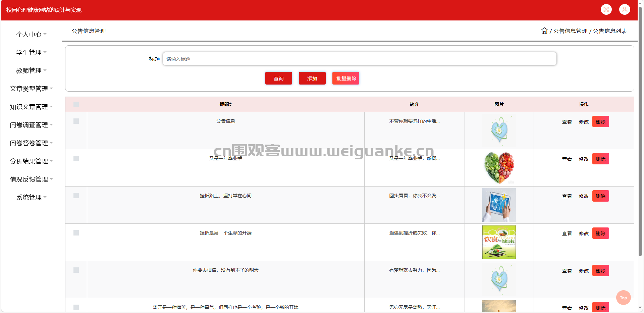Check the box for 挫折是另一个生命的开端 row
The image size is (644, 313).
pos(76,233)
